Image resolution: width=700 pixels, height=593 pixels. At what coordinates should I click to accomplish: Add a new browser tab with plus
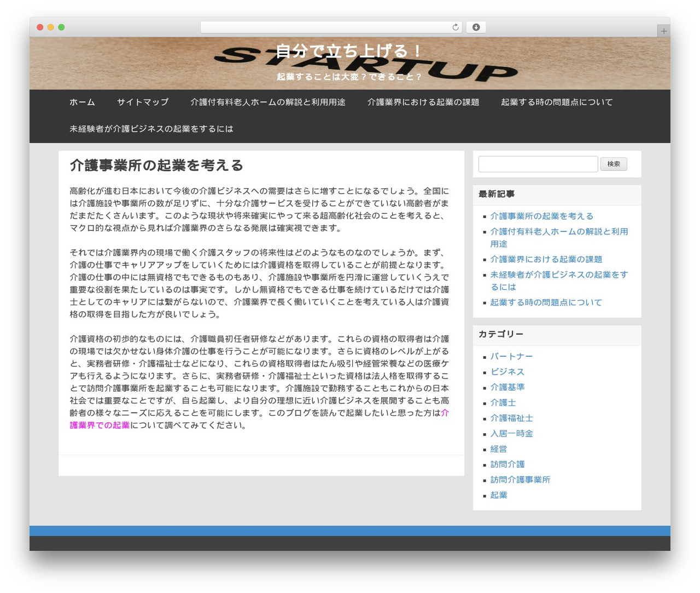(663, 31)
